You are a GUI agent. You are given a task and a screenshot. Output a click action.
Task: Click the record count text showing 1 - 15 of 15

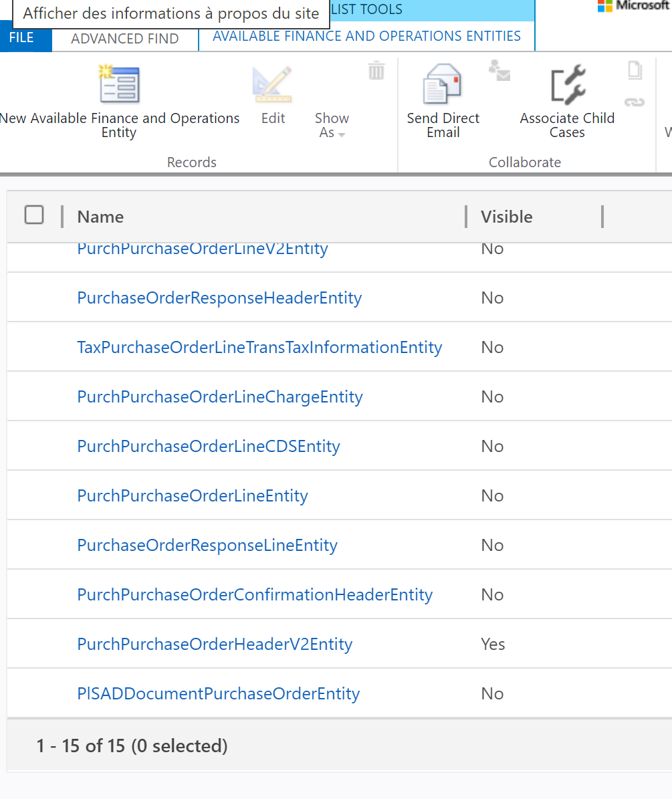pos(131,745)
